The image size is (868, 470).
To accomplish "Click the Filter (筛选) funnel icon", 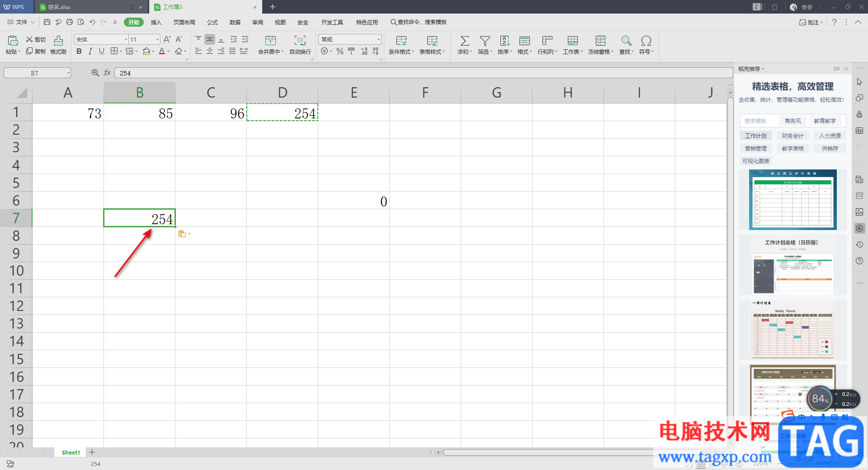I will (485, 41).
